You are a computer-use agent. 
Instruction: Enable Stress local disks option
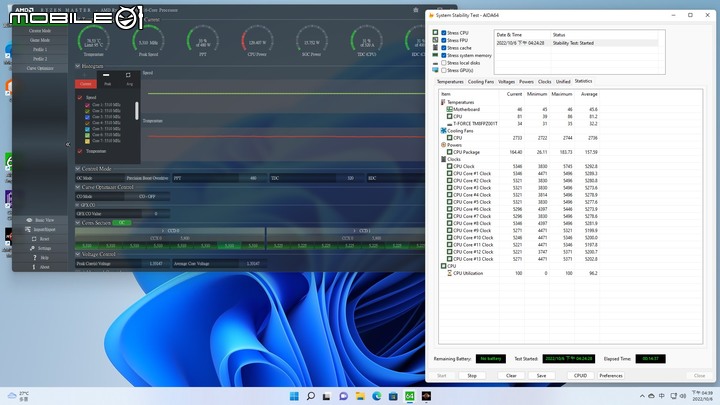[444, 62]
